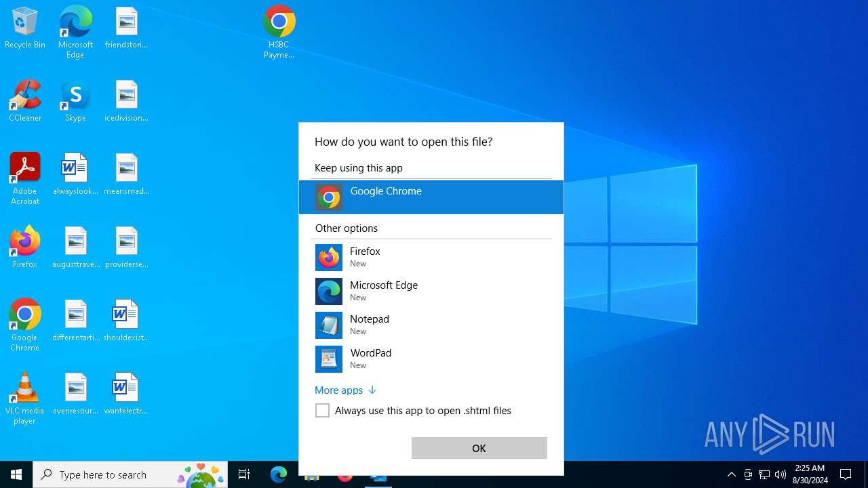The width and height of the screenshot is (868, 488).
Task: Open the network status tray icon
Action: click(764, 474)
